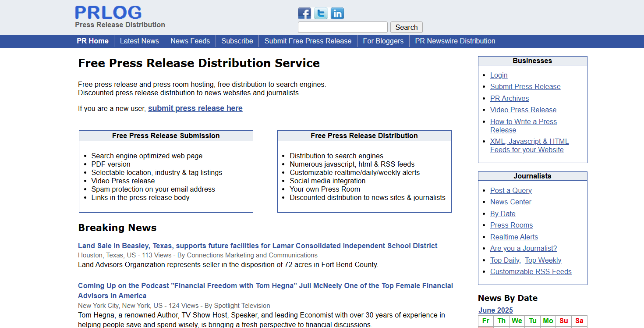This screenshot has height=328, width=644.
Task: Open the Financial Freedom with Tom Hegna headline
Action: (265, 291)
